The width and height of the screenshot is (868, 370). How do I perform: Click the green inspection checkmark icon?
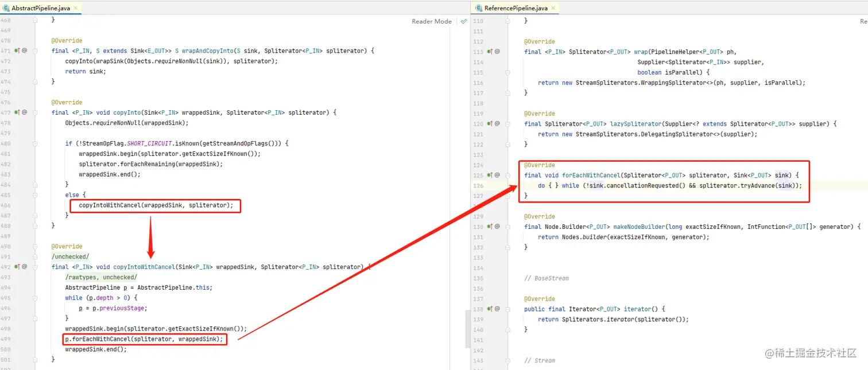click(x=464, y=21)
